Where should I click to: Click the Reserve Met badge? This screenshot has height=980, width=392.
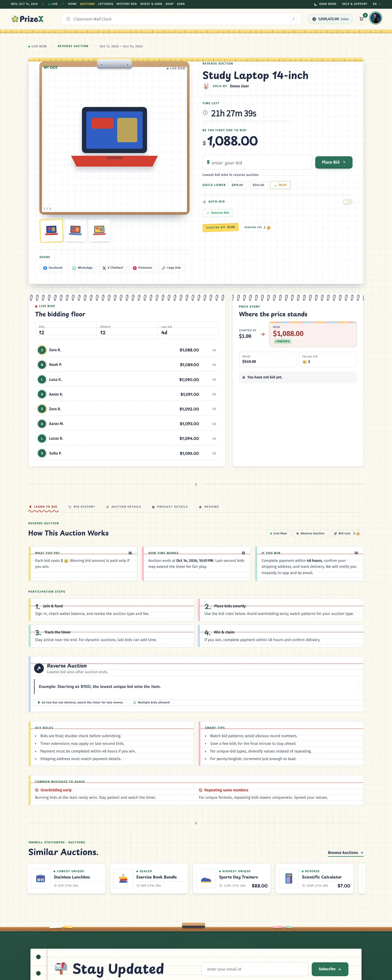click(x=218, y=213)
